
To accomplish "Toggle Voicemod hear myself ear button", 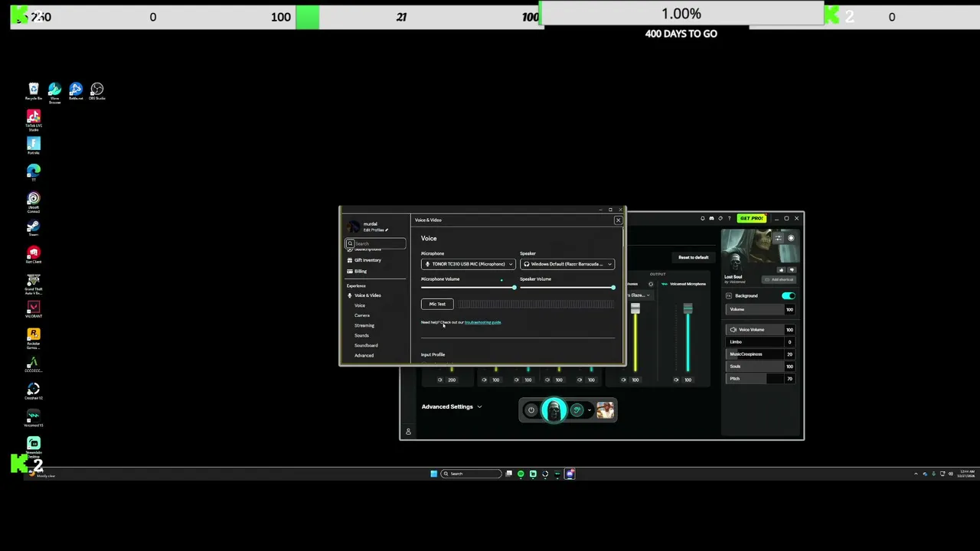I will tap(577, 410).
